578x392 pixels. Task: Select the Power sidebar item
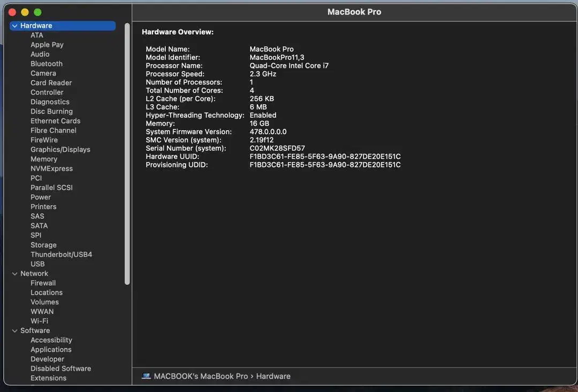(x=41, y=197)
